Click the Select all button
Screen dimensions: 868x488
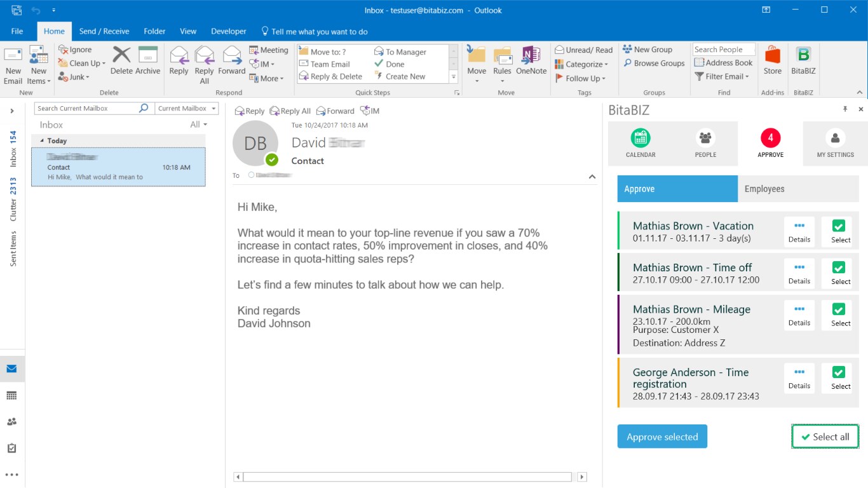click(x=825, y=437)
